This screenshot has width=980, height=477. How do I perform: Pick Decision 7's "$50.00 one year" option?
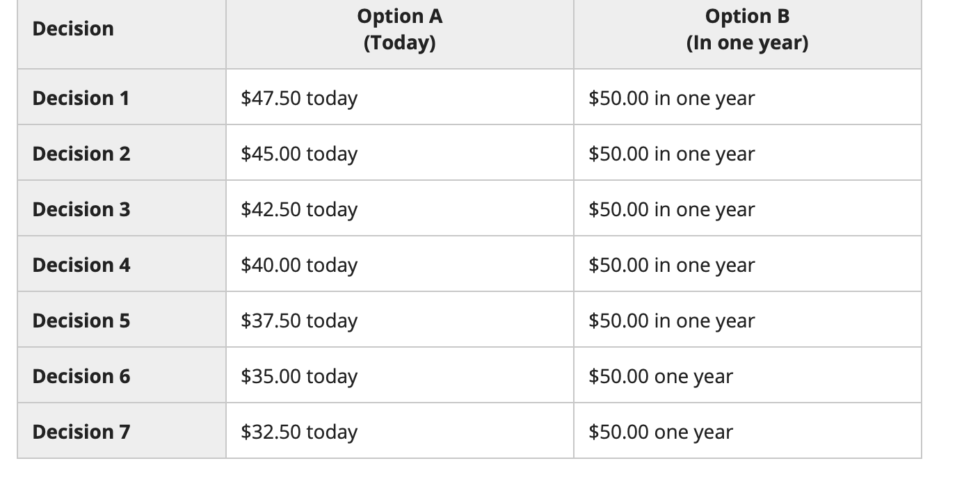coord(661,432)
